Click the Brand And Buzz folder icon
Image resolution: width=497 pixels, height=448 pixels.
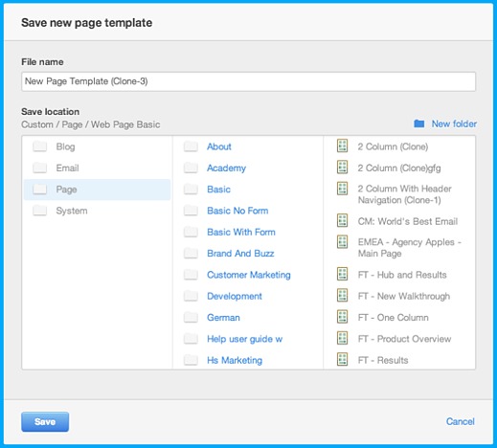pyautogui.click(x=191, y=254)
